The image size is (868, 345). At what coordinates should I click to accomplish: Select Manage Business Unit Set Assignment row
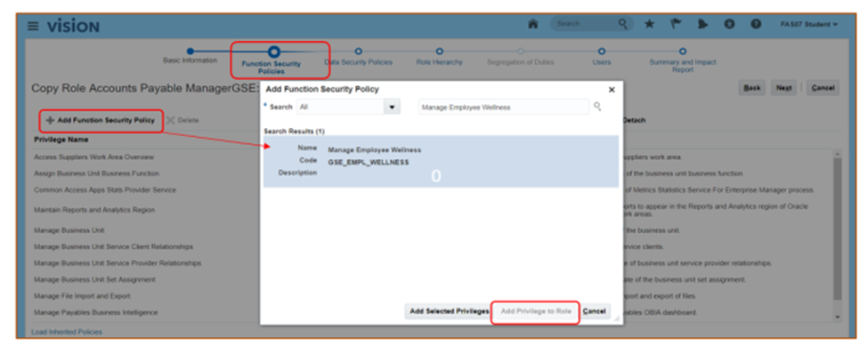94,279
